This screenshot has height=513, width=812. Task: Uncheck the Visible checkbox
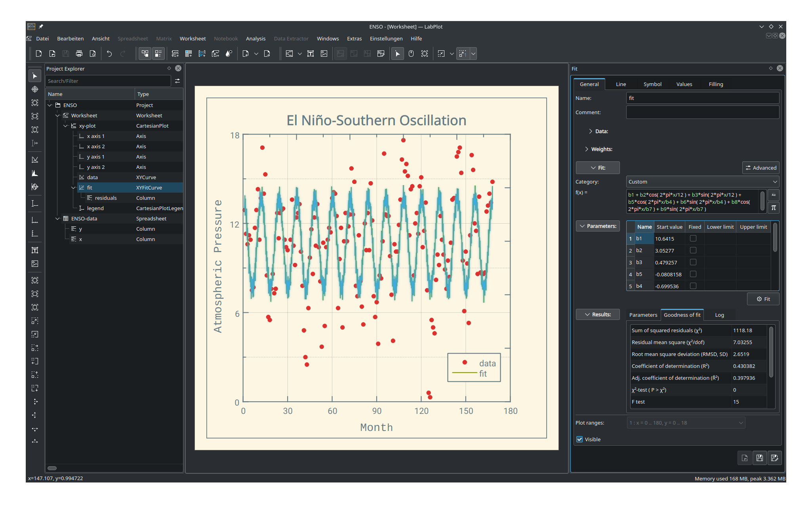click(x=579, y=439)
